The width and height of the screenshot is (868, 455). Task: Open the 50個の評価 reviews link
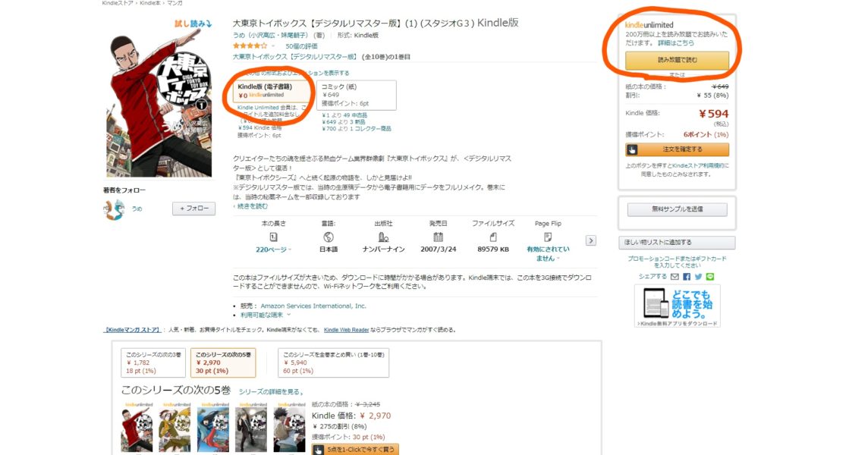coord(301,46)
